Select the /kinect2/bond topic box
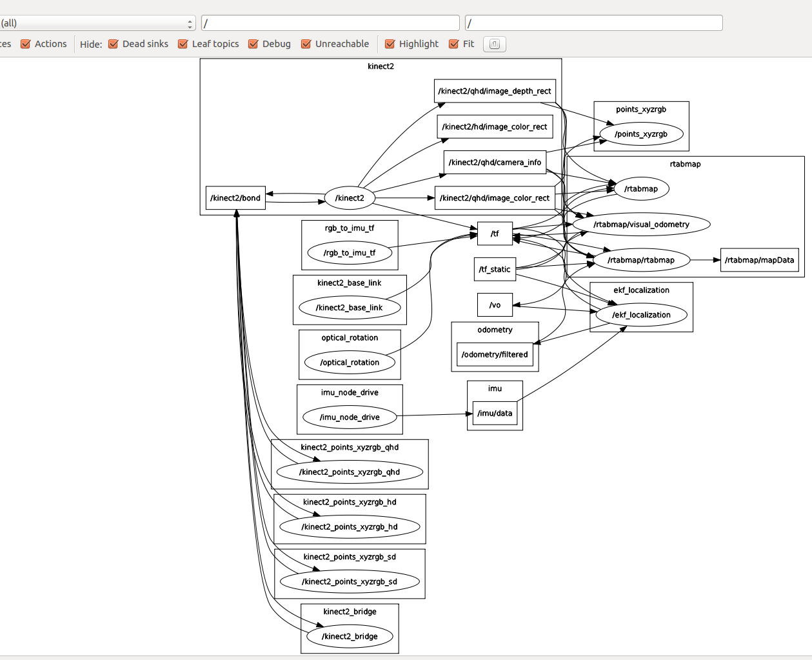 coord(235,198)
